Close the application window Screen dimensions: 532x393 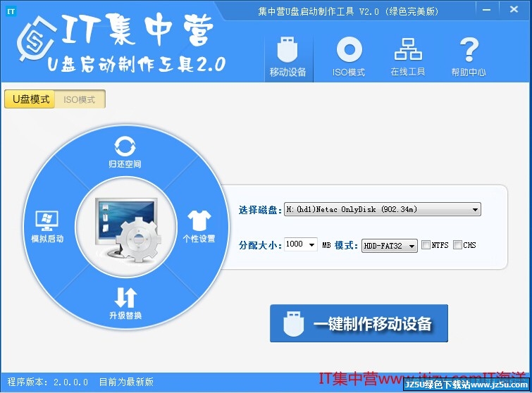tap(514, 10)
